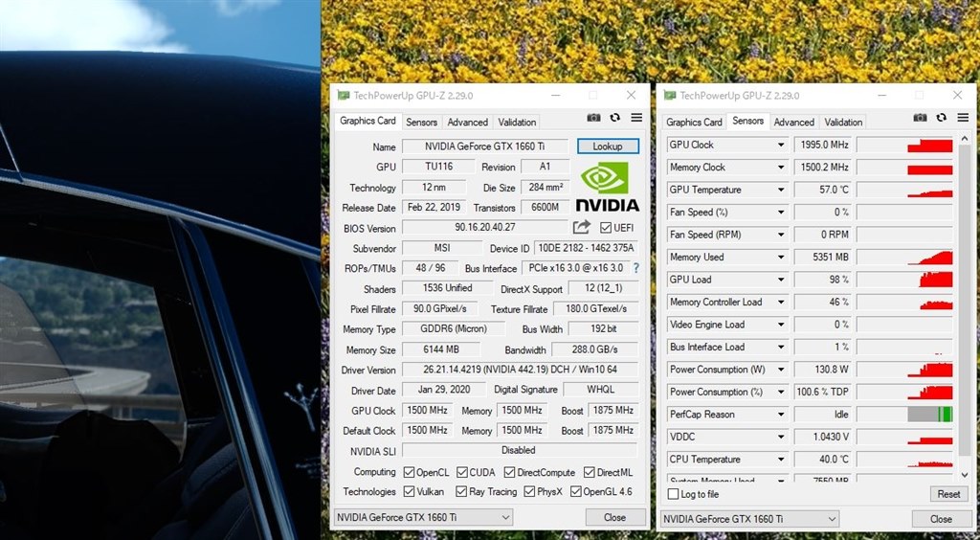Viewport: 980px width, 540px height.
Task: Open the Memory Used sensor dropdown
Action: pos(781,258)
